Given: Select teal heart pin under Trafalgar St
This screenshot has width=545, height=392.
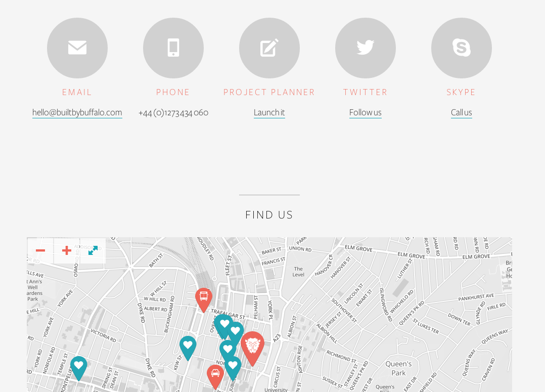Looking at the screenshot, I should [224, 326].
